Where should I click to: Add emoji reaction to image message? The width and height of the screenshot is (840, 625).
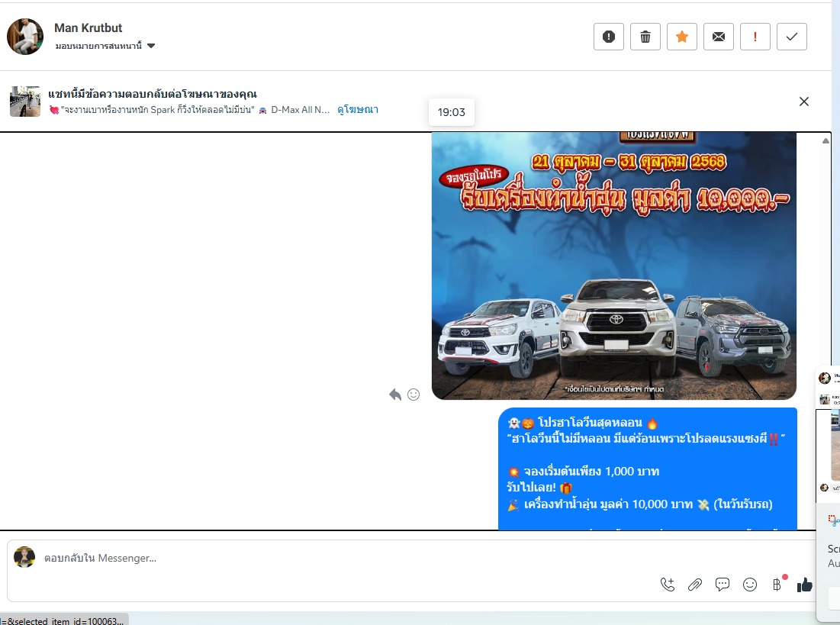pos(414,395)
